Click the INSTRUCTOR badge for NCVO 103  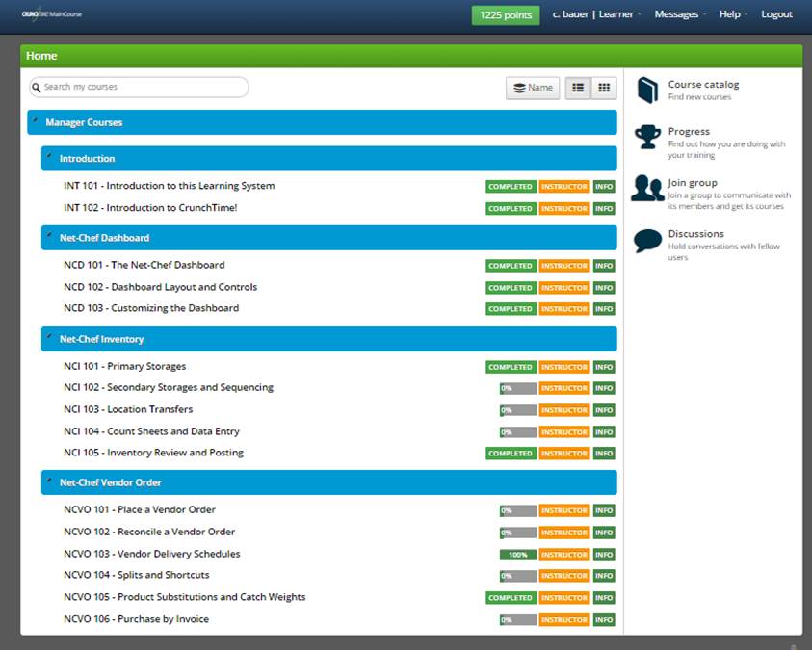pos(563,555)
